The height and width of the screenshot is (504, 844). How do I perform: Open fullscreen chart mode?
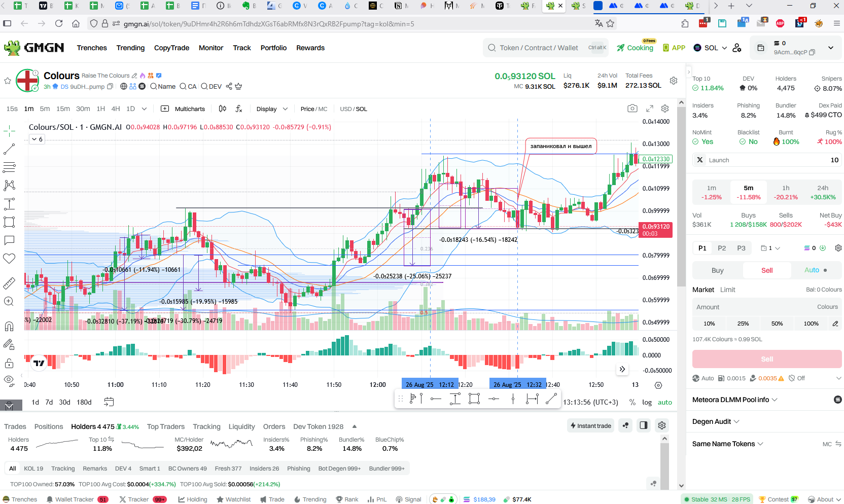point(650,109)
